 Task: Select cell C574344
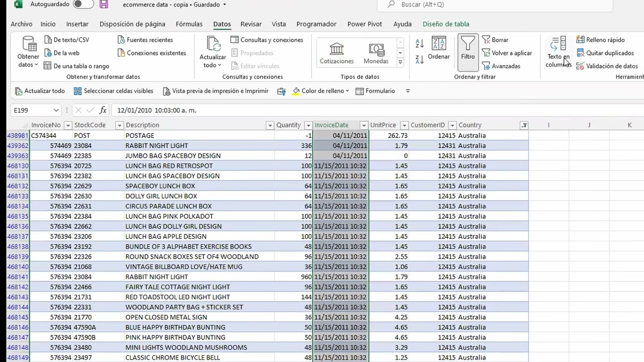tap(51, 136)
